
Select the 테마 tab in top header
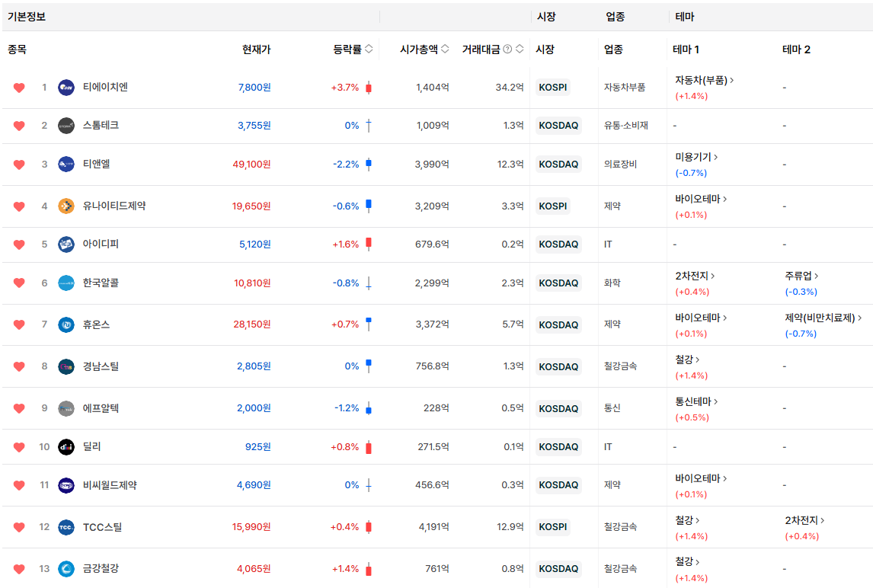click(684, 17)
